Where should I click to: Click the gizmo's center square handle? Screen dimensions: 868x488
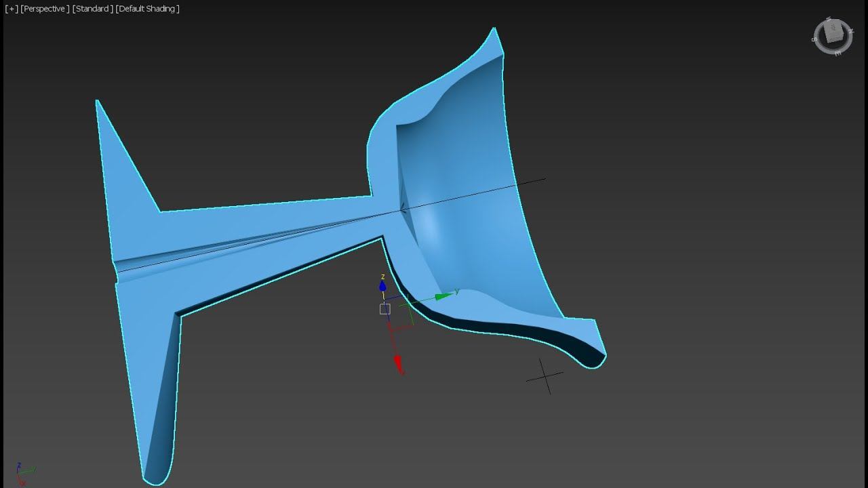click(385, 309)
